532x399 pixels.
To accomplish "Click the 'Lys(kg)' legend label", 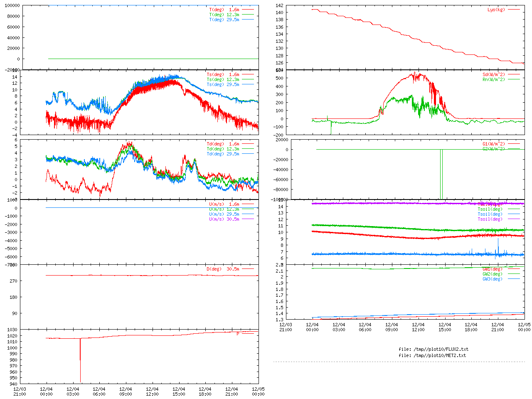I will point(496,10).
